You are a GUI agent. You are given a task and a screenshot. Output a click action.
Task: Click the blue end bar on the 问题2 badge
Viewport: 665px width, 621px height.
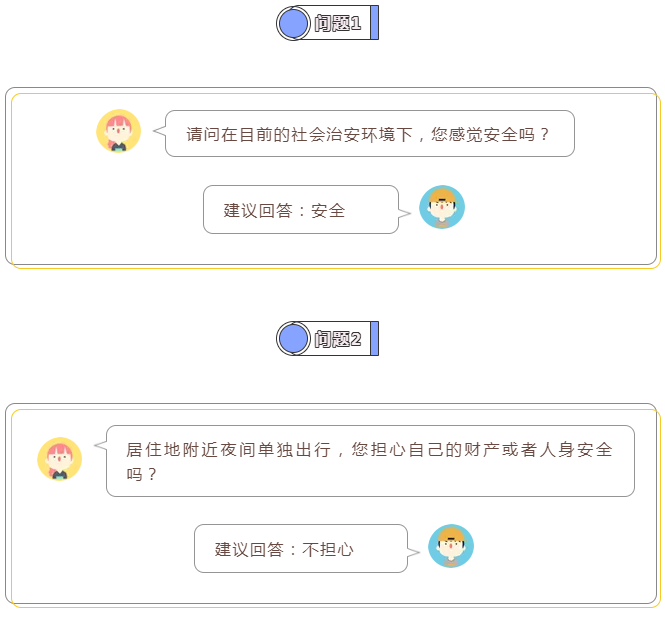pyautogui.click(x=374, y=338)
